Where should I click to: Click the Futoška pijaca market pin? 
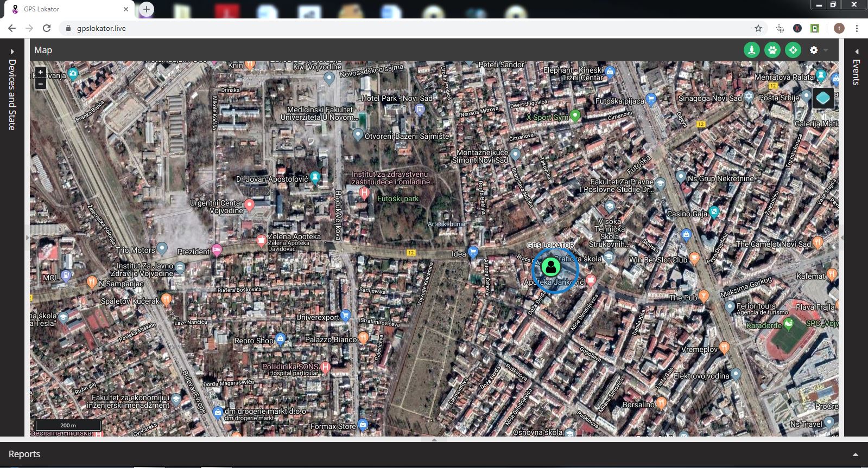651,99
